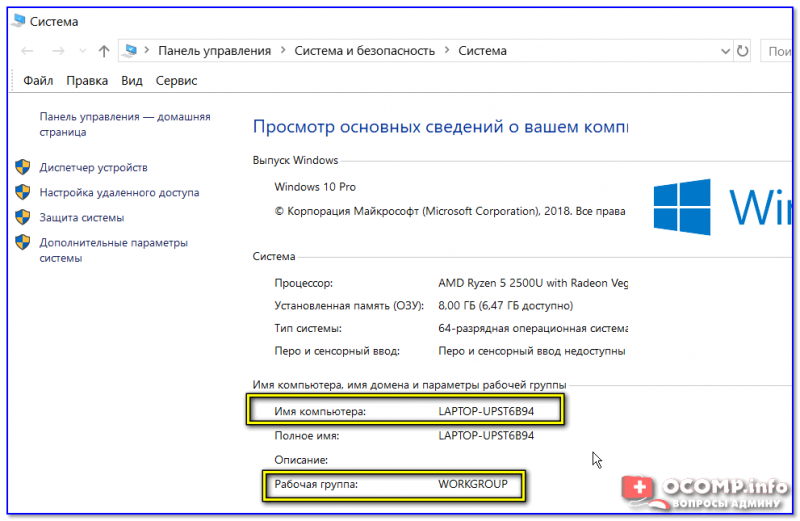Viewport: 800px width, 521px height.
Task: Click the computer icon in the address bar
Action: [x=131, y=51]
